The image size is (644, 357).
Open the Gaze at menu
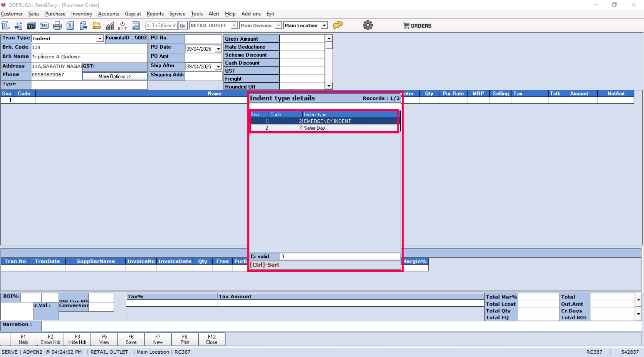point(133,14)
